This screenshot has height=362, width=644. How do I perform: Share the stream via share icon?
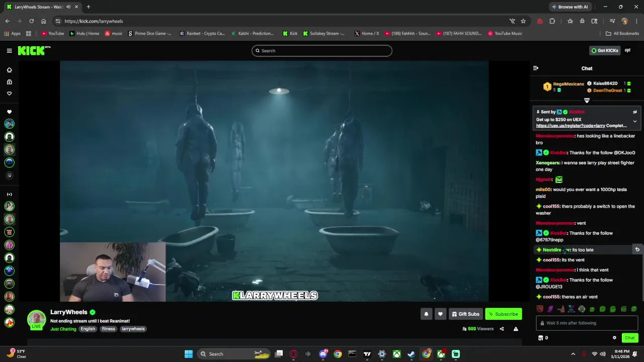pos(502,329)
